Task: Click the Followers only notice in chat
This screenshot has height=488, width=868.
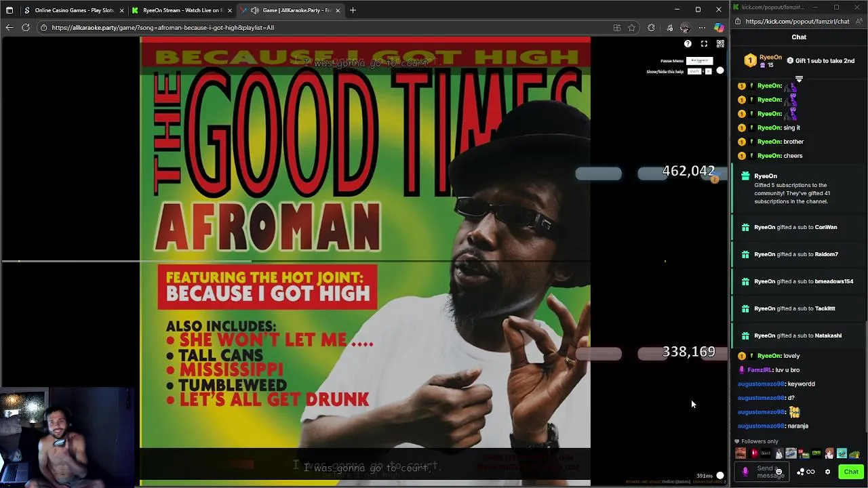Action: click(757, 441)
